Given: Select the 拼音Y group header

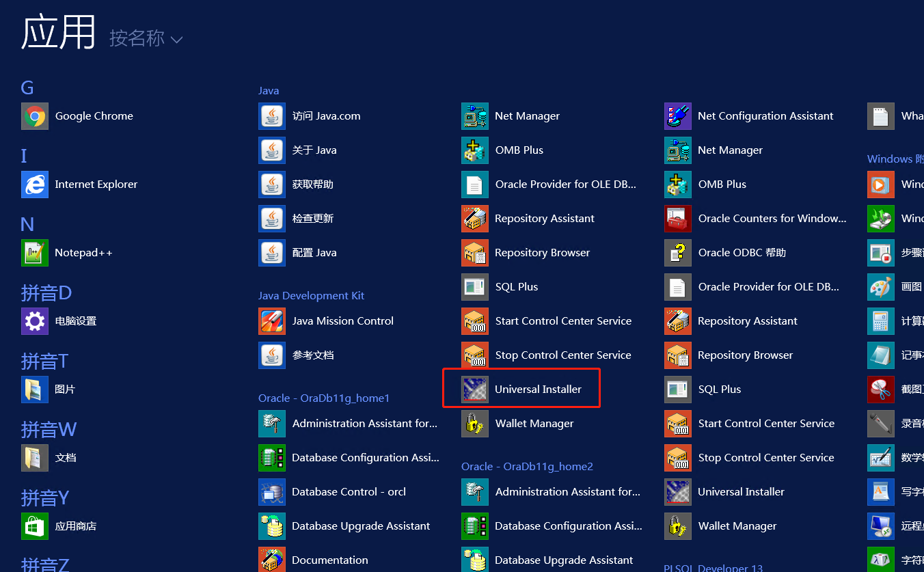Looking at the screenshot, I should pyautogui.click(x=45, y=498).
